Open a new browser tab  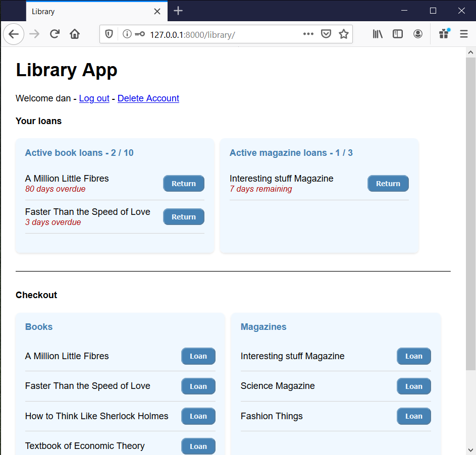178,11
